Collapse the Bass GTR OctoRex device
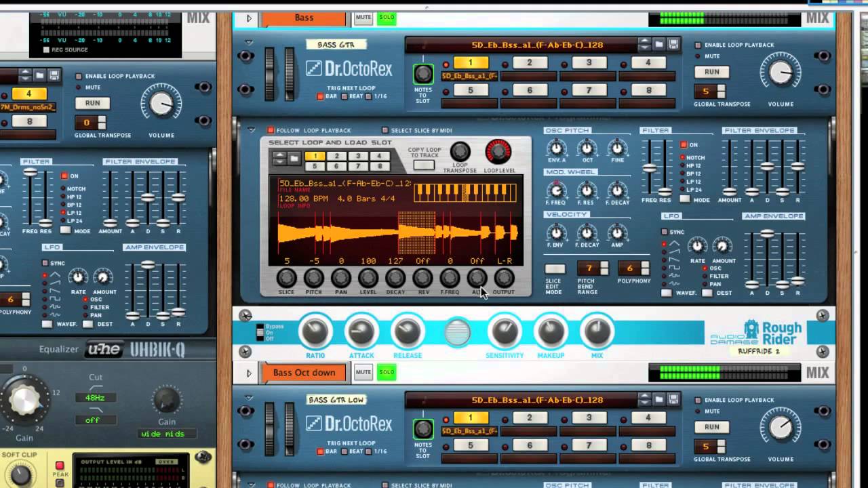Viewport: 868px width, 488px height. [250, 43]
